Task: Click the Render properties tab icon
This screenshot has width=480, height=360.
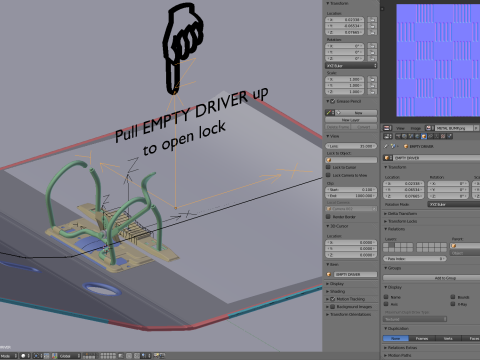Action: point(398,136)
